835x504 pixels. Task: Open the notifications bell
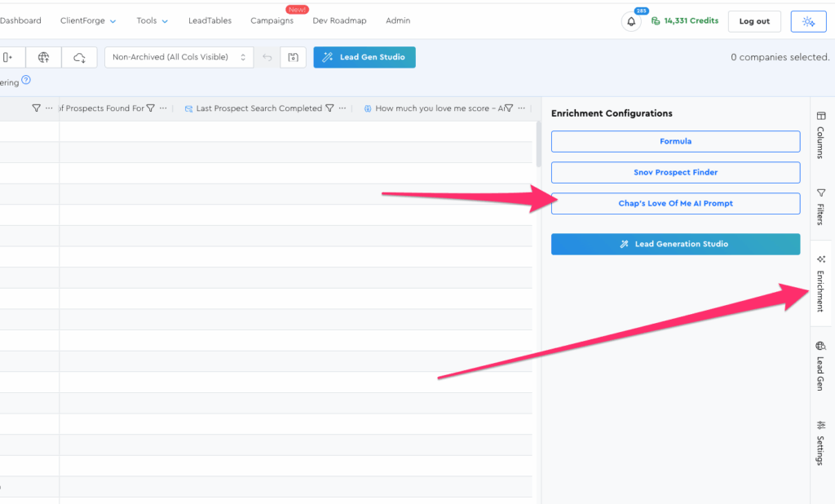pyautogui.click(x=631, y=22)
